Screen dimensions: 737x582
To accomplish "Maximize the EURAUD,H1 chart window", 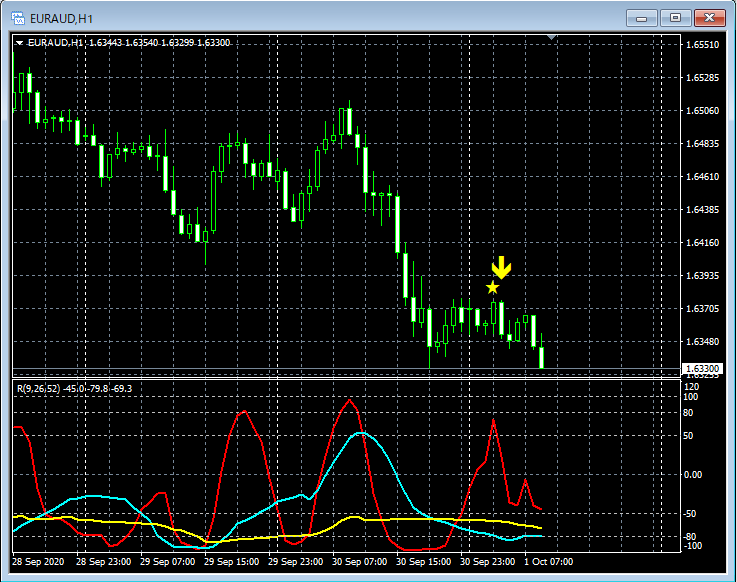I will 675,18.
